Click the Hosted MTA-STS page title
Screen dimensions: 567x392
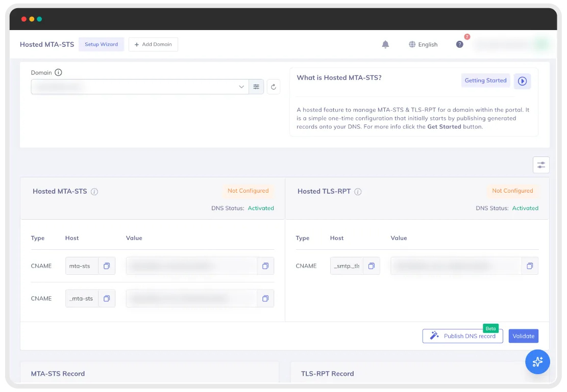(x=47, y=44)
